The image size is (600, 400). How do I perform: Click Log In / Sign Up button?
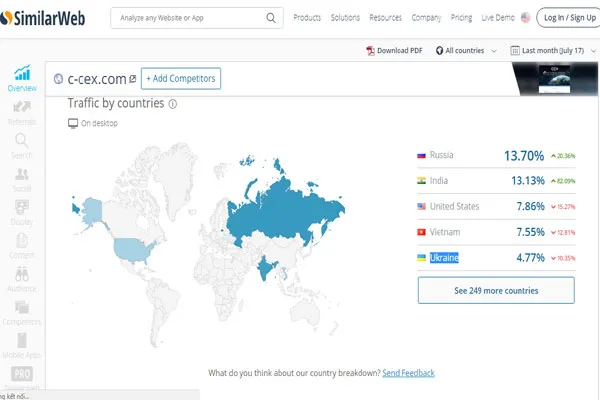point(569,18)
